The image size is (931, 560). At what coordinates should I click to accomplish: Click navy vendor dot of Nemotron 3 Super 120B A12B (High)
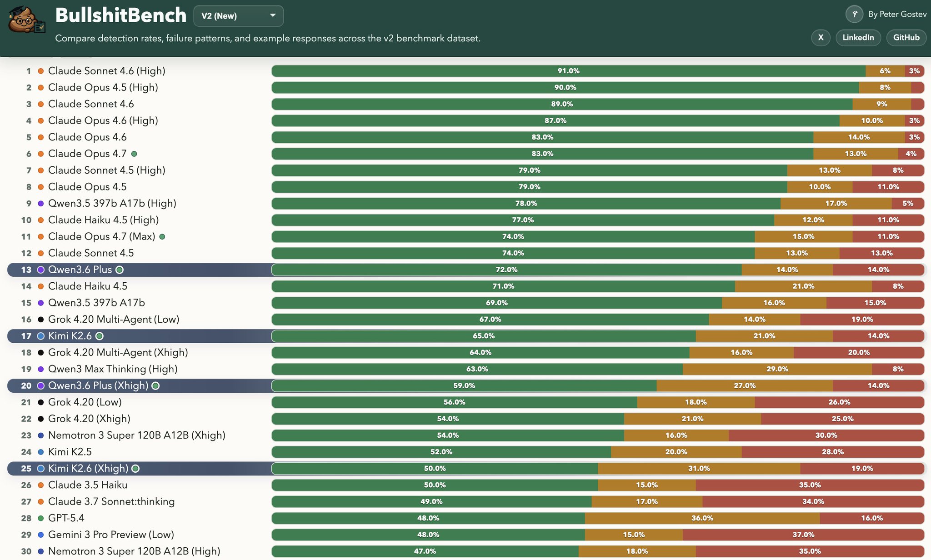coord(40,551)
